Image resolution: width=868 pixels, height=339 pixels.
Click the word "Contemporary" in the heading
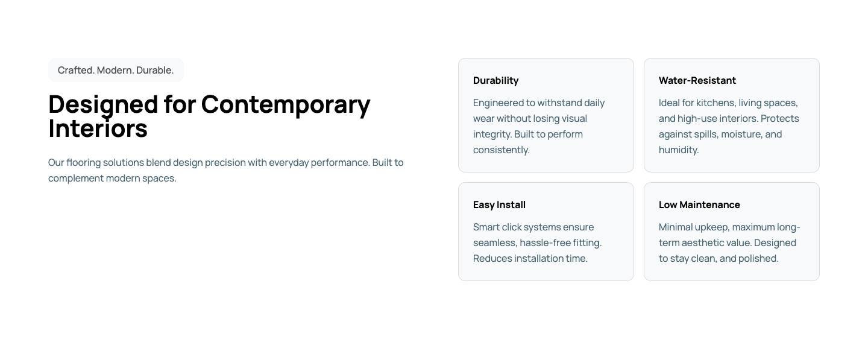tap(286, 104)
